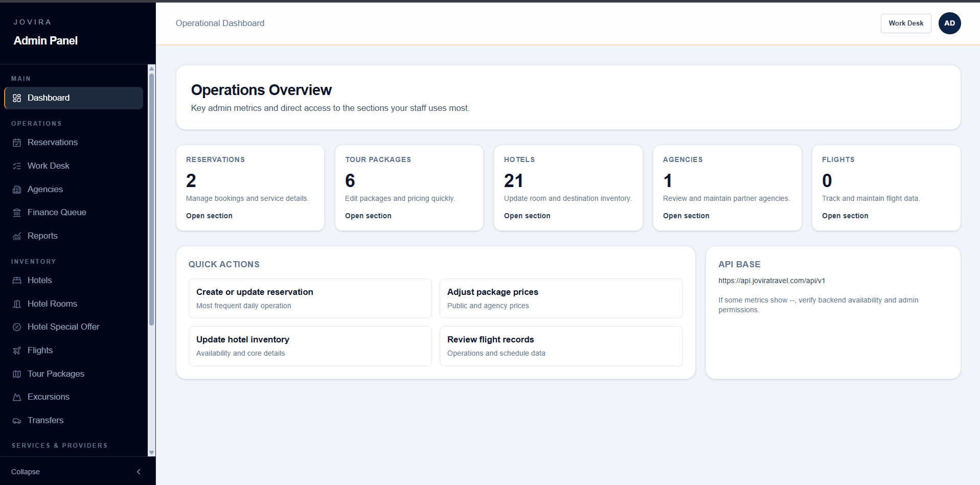Open Excursions from the Inventory list
The image size is (980, 485).
74,397
